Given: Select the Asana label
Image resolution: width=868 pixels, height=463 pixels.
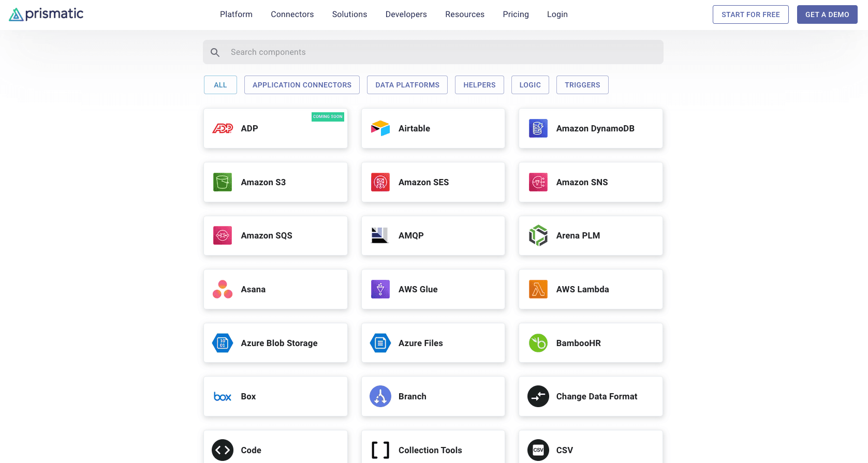Looking at the screenshot, I should click(253, 289).
